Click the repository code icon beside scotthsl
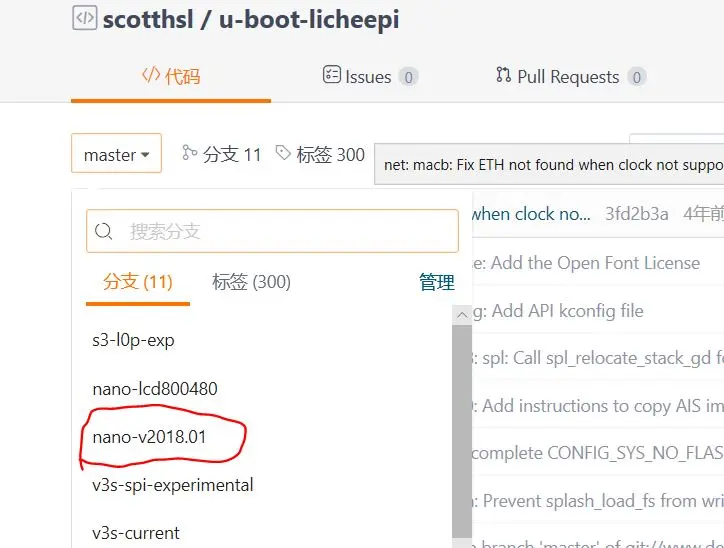Viewport: 724px width, 548px height. (85, 19)
